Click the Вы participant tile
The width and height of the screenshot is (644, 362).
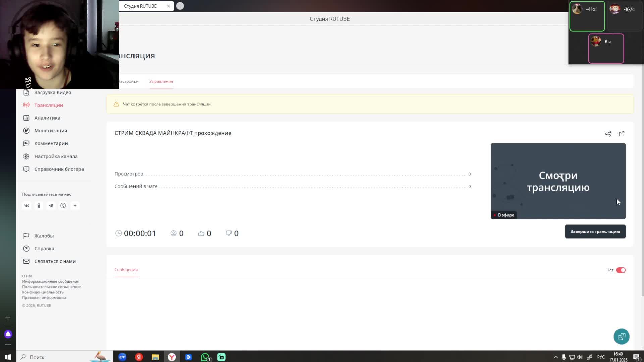coord(606,49)
